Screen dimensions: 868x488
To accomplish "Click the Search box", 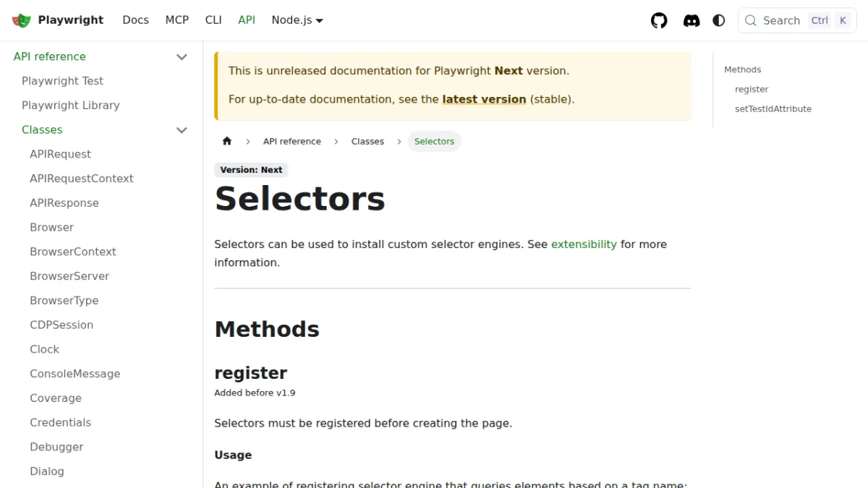I will pos(797,20).
